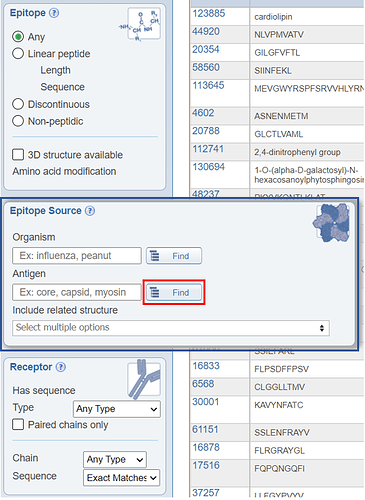The width and height of the screenshot is (365, 500).
Task: Open epitope ID 16833
Action: tap(206, 366)
